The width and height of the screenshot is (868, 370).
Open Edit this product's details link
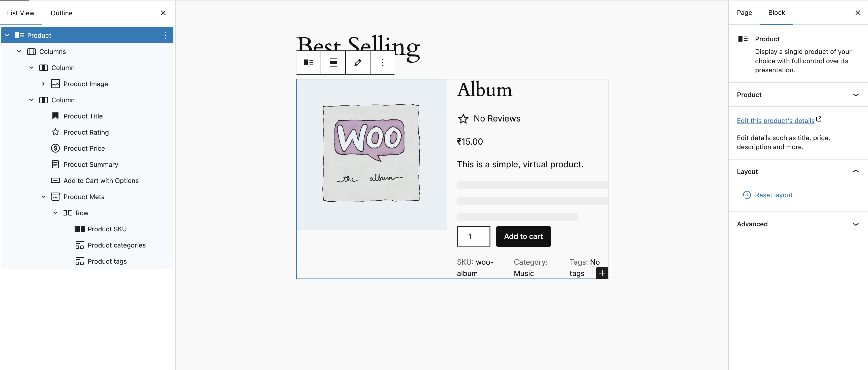point(775,121)
